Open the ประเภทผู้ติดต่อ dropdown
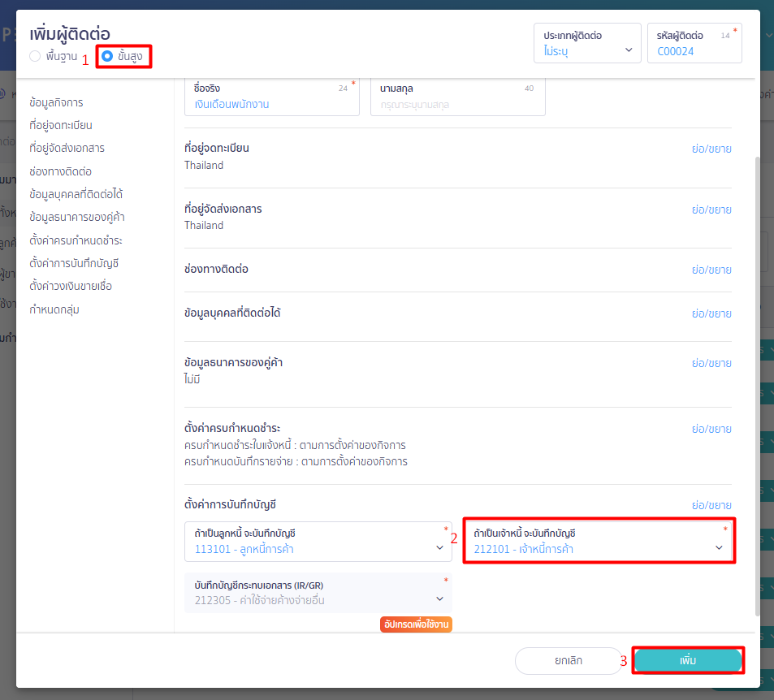 [x=586, y=43]
